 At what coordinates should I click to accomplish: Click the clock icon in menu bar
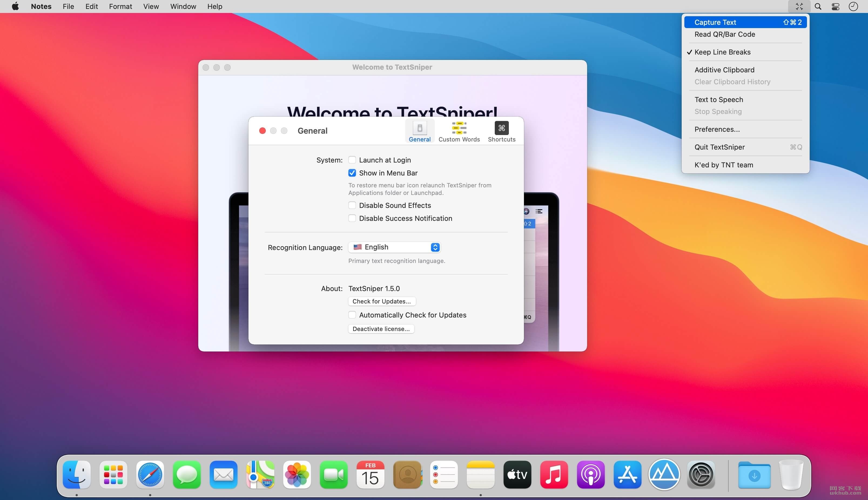click(x=853, y=6)
